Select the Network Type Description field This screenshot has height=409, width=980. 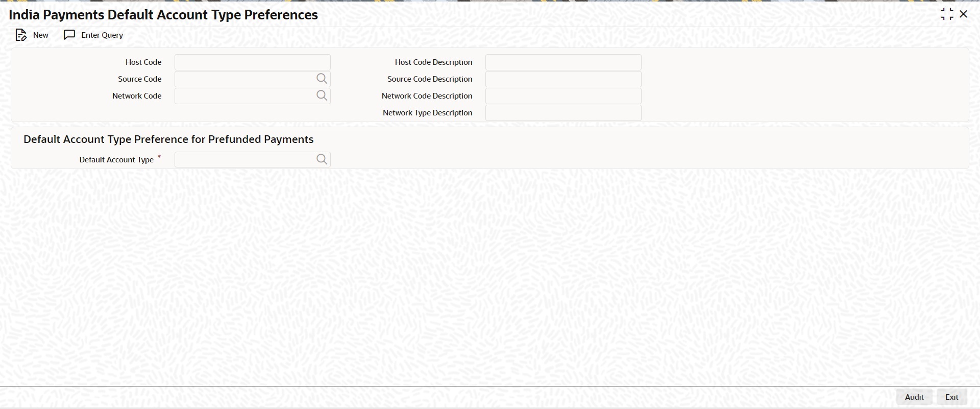coord(563,113)
